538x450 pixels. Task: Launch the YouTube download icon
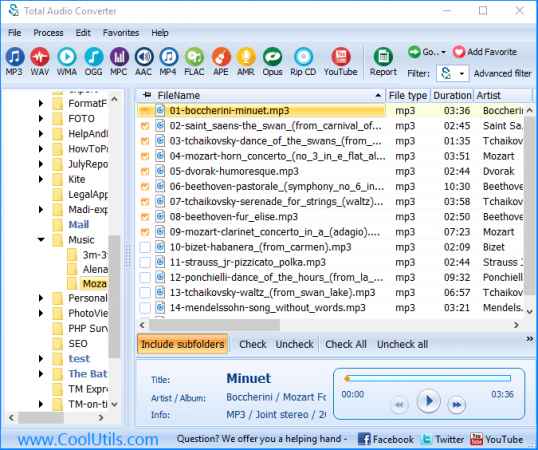(x=340, y=61)
